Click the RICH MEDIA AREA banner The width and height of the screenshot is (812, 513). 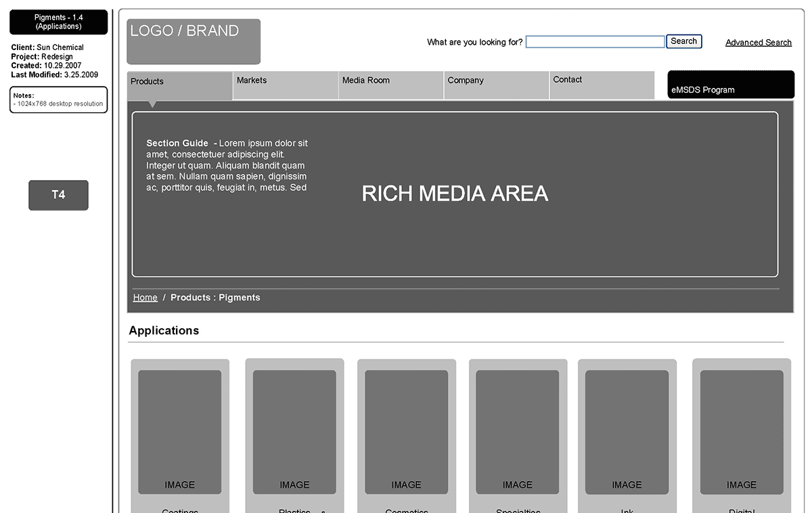tap(455, 194)
